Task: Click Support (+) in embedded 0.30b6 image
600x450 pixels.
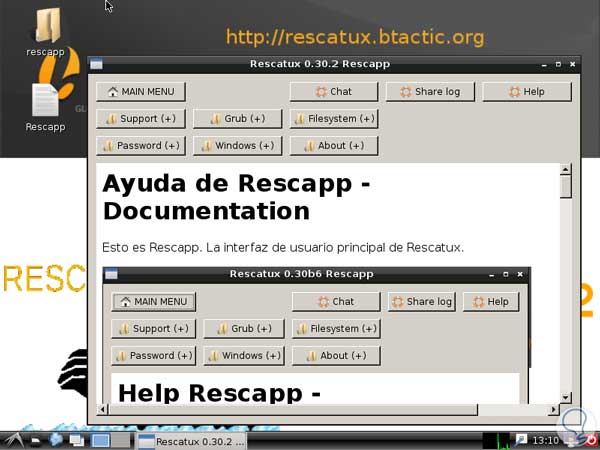Action: pos(153,329)
